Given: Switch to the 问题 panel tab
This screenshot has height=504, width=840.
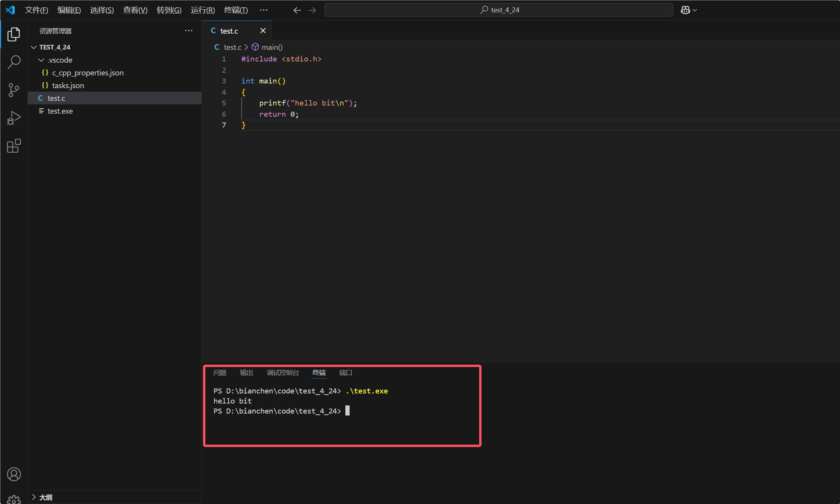Looking at the screenshot, I should click(x=220, y=373).
